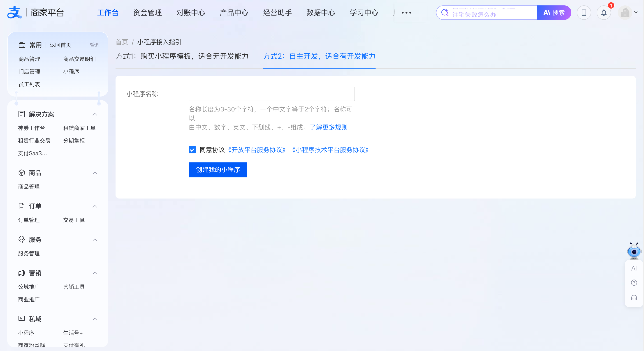The width and height of the screenshot is (644, 351).
Task: Click the 订单 document icon
Action: tap(21, 206)
